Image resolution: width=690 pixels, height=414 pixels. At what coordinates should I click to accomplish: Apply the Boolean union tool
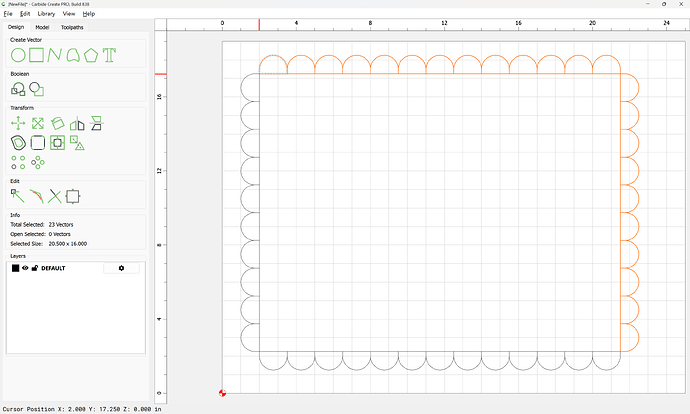18,89
